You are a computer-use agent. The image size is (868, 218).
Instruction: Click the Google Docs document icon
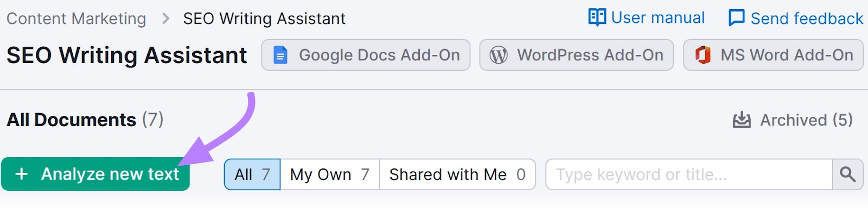(x=280, y=55)
